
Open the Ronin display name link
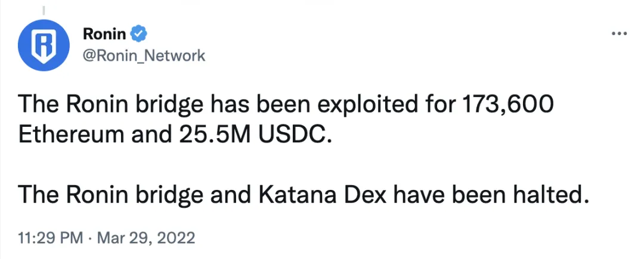(x=104, y=35)
